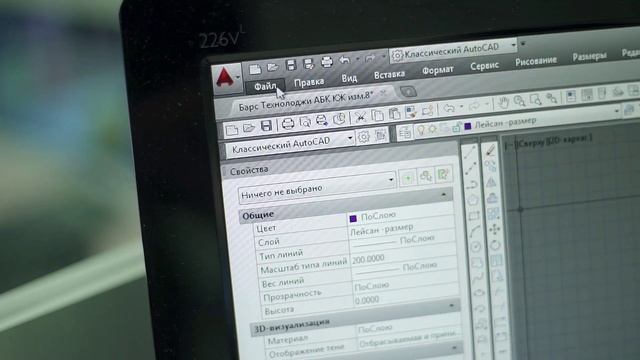Click Слой value Лейсан -размер
Image resolution: width=640 pixels, height=360 pixels.
click(382, 230)
